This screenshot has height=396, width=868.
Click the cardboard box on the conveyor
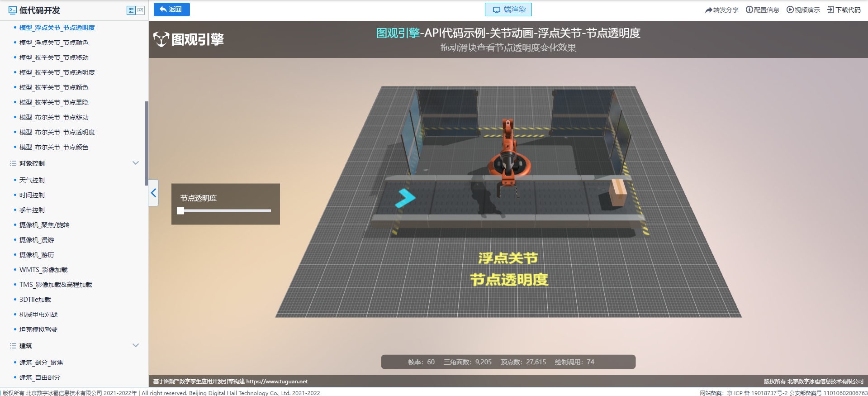click(618, 192)
